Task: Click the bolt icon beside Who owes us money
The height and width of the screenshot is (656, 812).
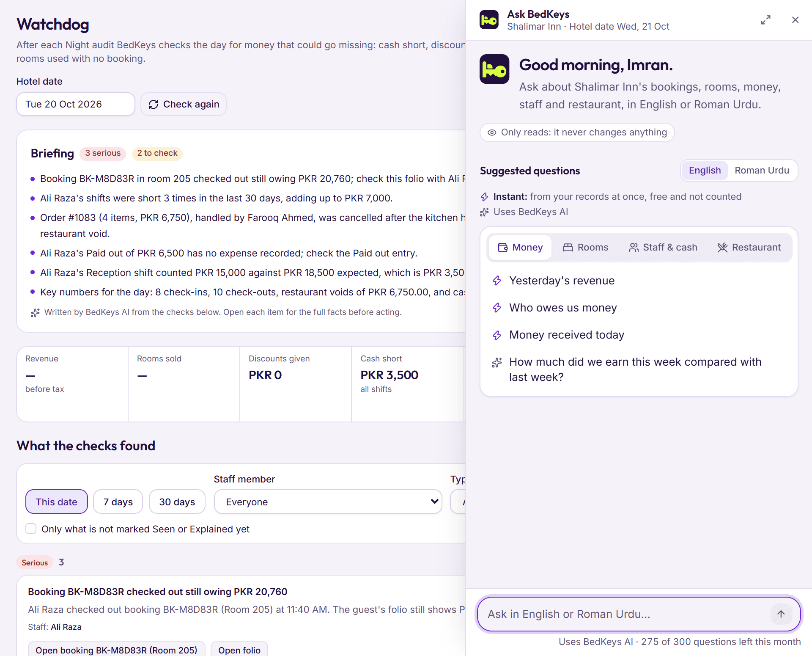Action: [497, 308]
